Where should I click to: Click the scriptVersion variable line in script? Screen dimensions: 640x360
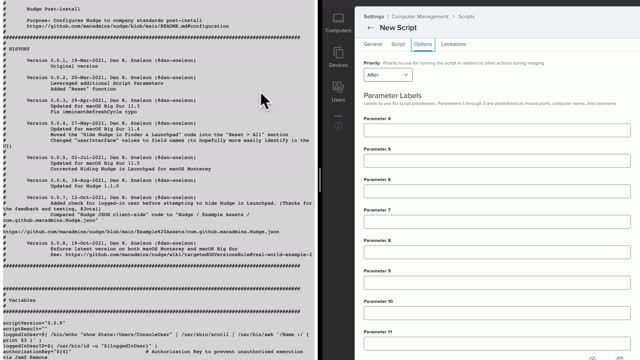pos(34,323)
